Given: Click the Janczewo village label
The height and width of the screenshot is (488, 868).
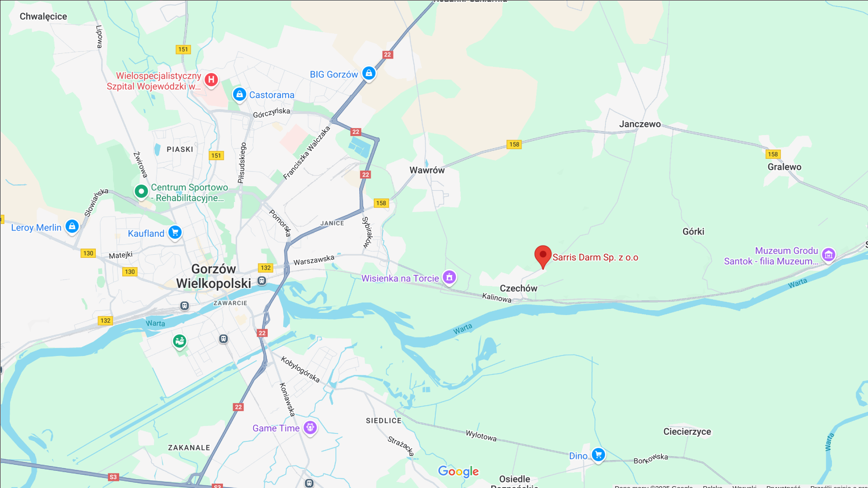Looking at the screenshot, I should [x=640, y=124].
